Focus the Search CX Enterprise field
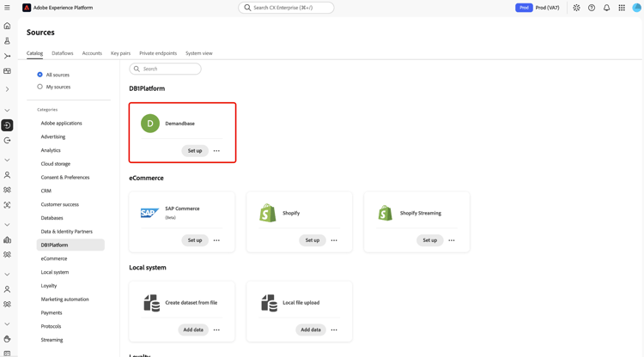Image resolution: width=644 pixels, height=357 pixels. (x=286, y=8)
